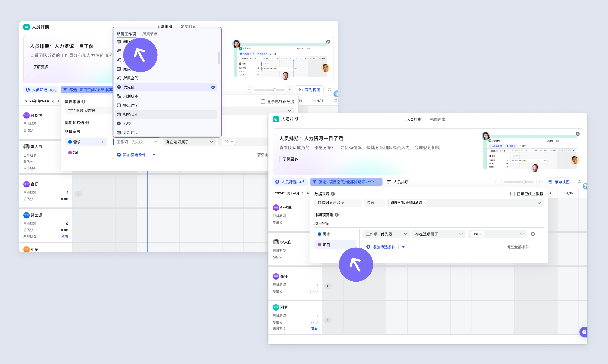Jump to today dot in back window date header

point(58,101)
